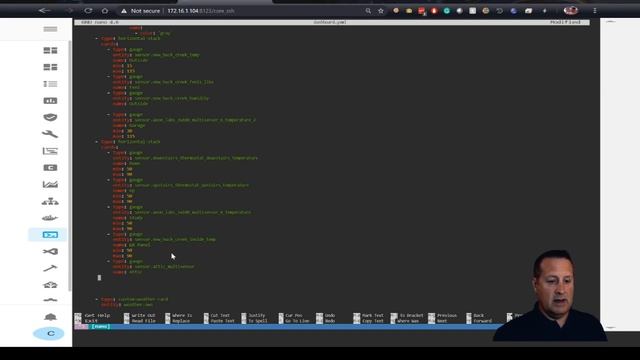Open the notifications bell icon
The width and height of the screenshot is (640, 360).
(50, 317)
